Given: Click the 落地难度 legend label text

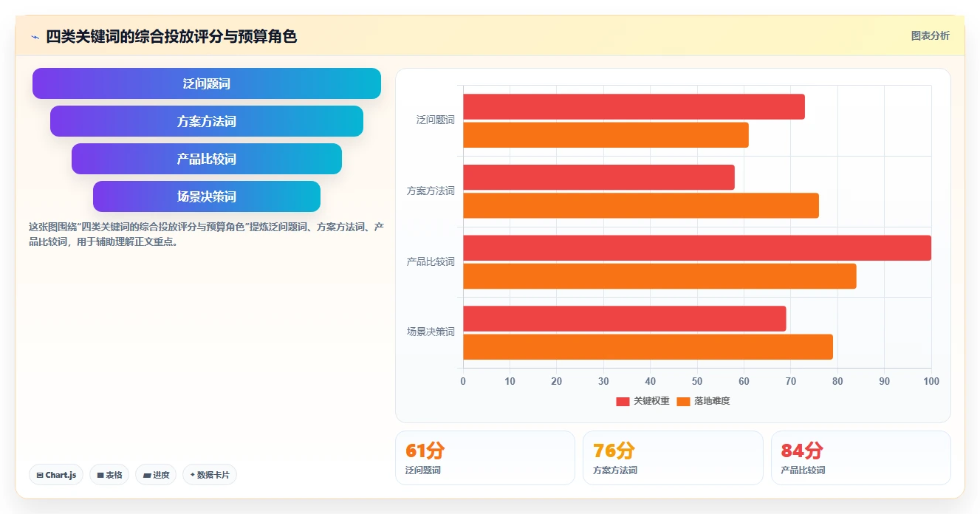Looking at the screenshot, I should point(712,401).
